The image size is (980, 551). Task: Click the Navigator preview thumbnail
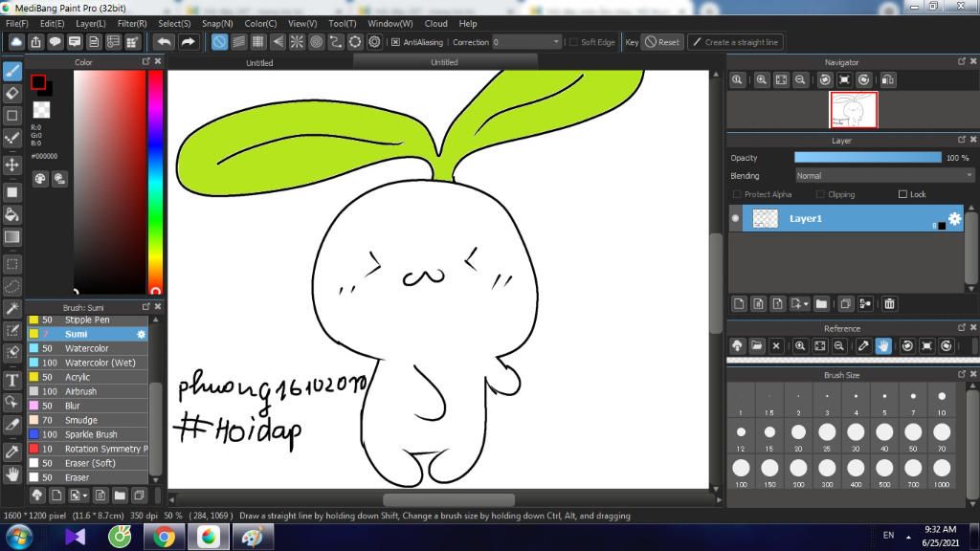pos(853,109)
